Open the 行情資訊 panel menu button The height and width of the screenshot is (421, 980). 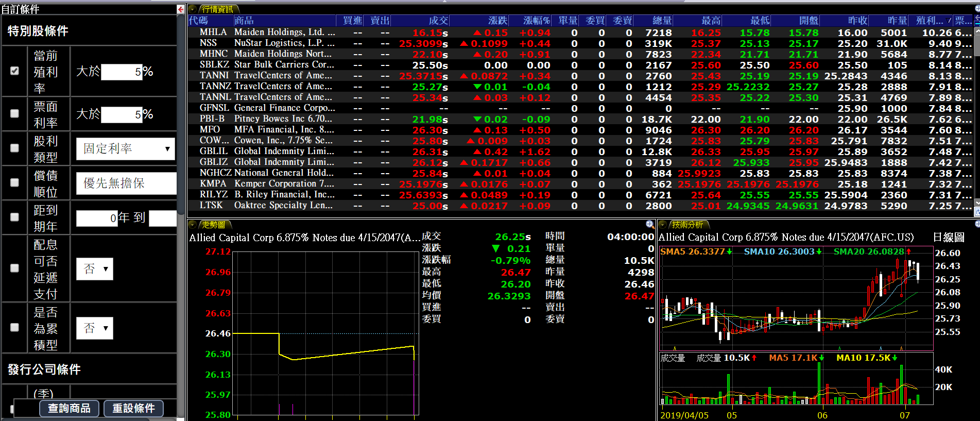pyautogui.click(x=193, y=9)
